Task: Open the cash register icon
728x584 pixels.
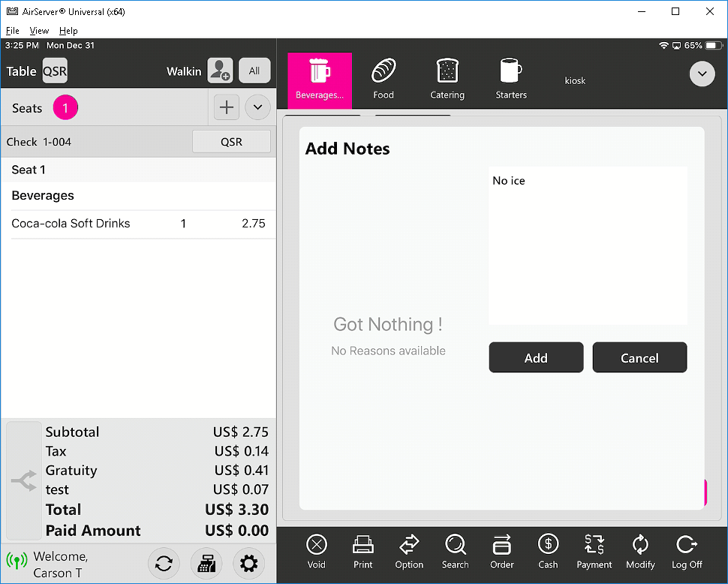Action: [206, 563]
